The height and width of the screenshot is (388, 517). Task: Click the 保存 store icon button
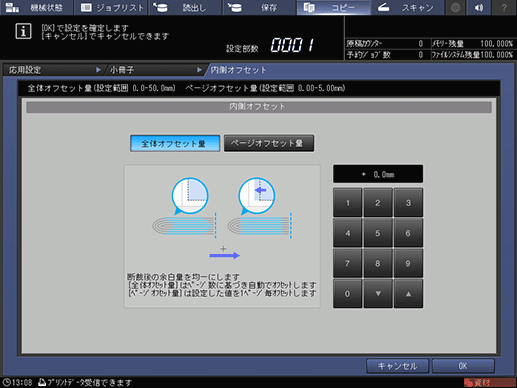259,7
